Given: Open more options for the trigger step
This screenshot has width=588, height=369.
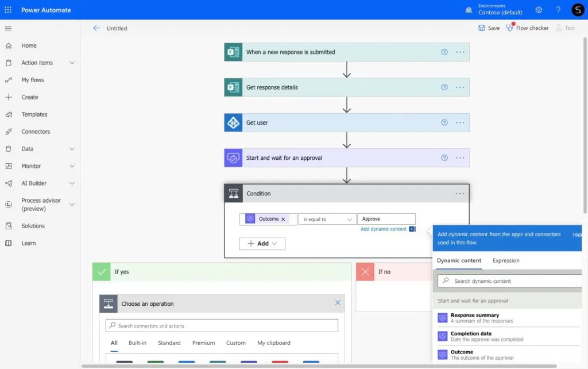Looking at the screenshot, I should [460, 52].
